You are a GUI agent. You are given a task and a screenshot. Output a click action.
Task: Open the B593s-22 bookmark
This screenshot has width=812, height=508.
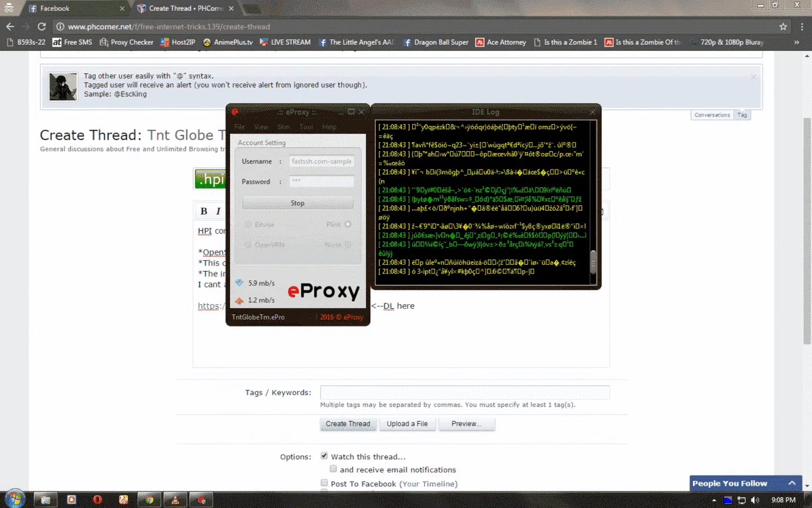(x=25, y=42)
